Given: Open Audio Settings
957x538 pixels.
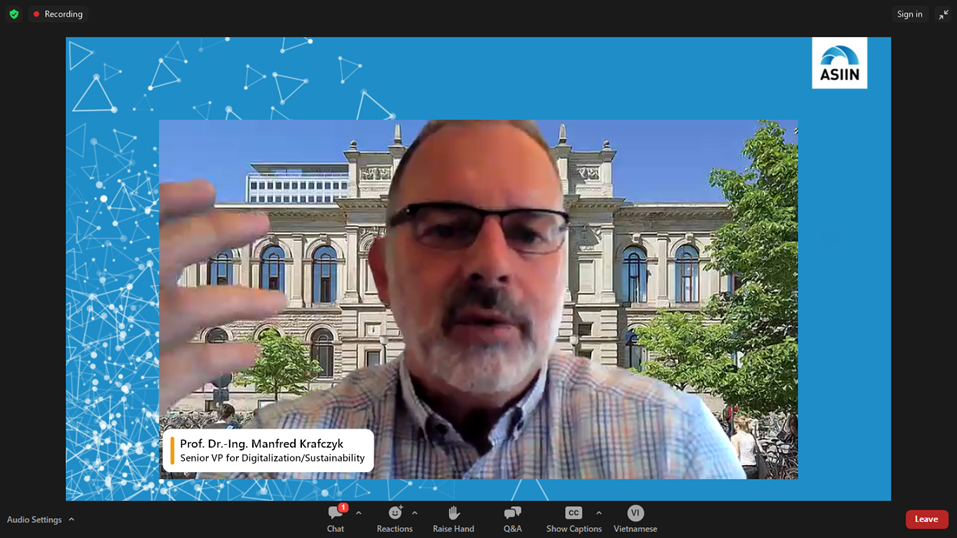Looking at the screenshot, I should coord(34,520).
